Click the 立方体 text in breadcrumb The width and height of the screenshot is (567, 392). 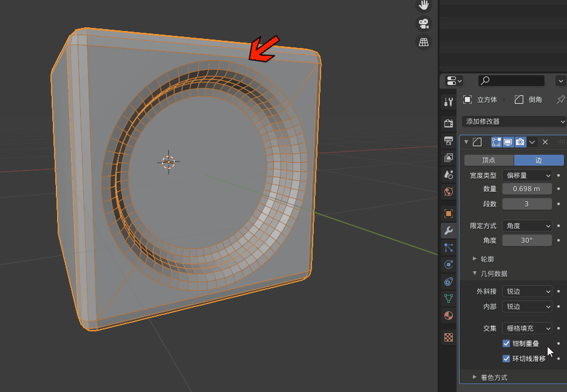coord(487,100)
